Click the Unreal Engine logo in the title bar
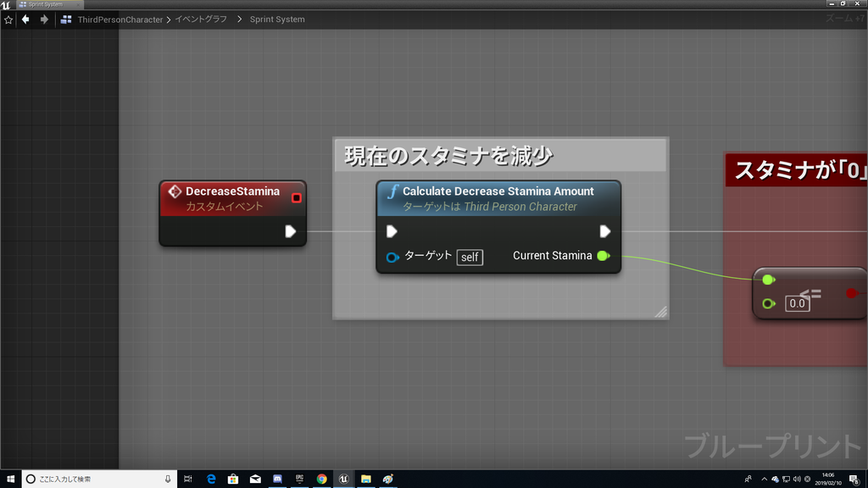868x488 pixels. 7,4
